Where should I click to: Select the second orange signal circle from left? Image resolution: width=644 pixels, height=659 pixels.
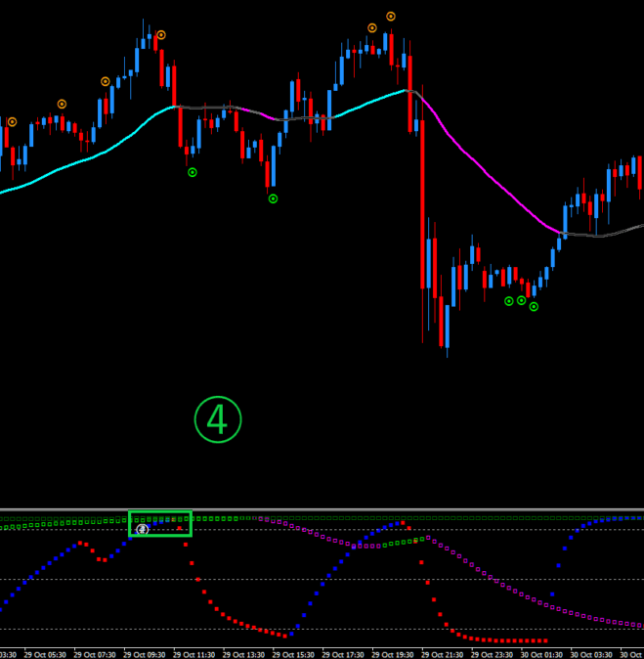click(x=62, y=104)
